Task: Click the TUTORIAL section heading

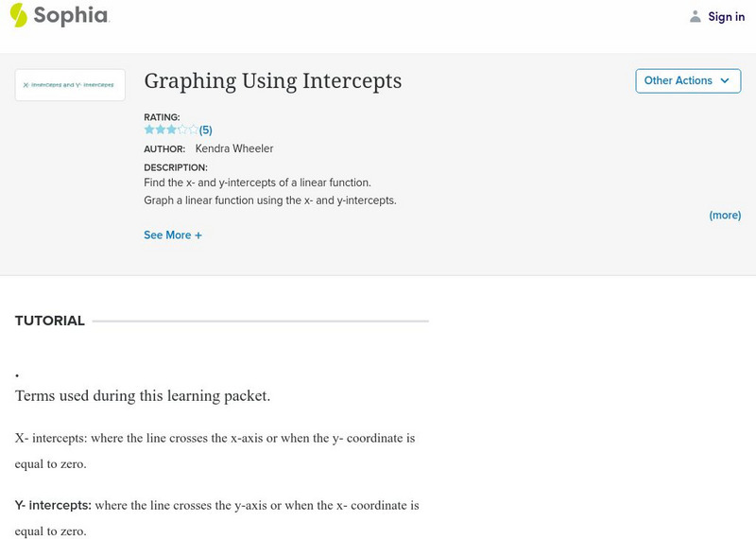Action: pyautogui.click(x=50, y=322)
